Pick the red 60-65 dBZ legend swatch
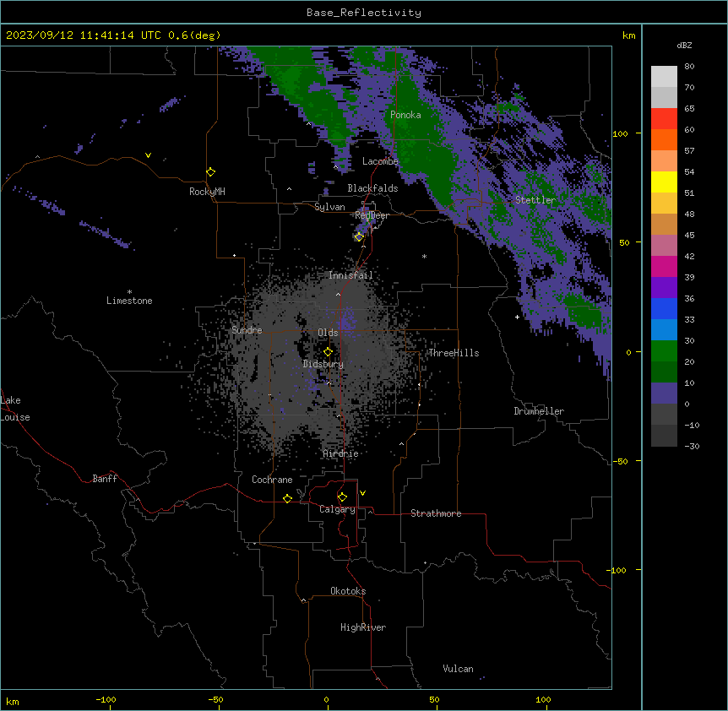Viewport: 728px width, 711px height. (x=664, y=119)
